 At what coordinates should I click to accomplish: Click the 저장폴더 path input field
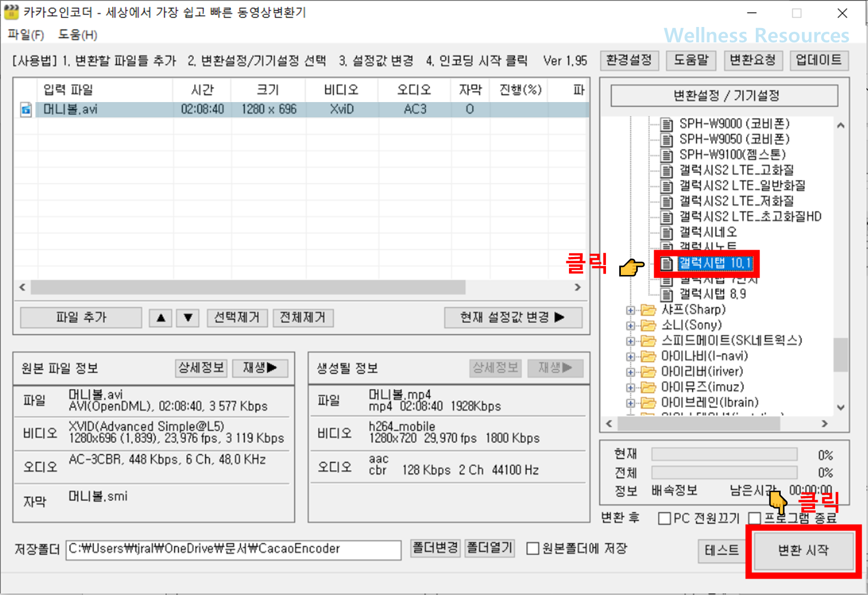pos(233,549)
